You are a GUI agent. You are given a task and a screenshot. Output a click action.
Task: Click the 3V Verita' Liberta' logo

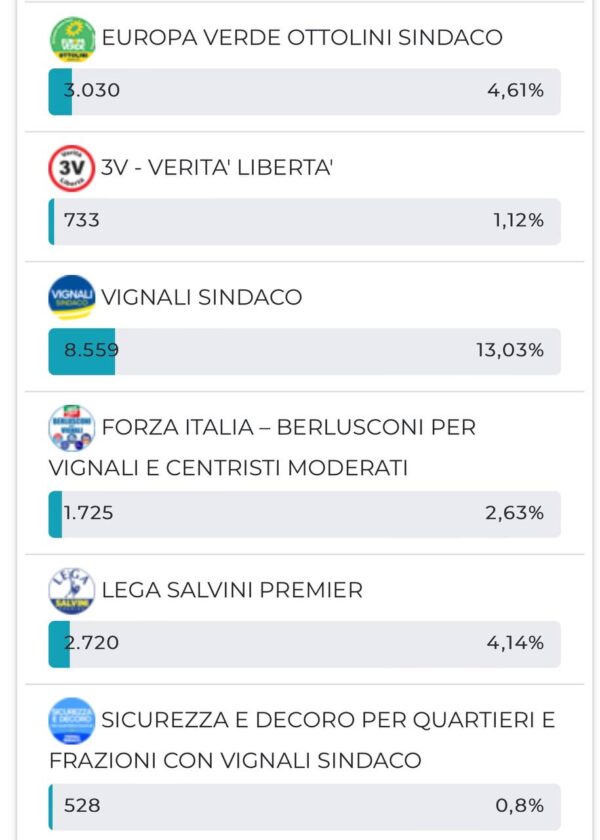point(72,168)
